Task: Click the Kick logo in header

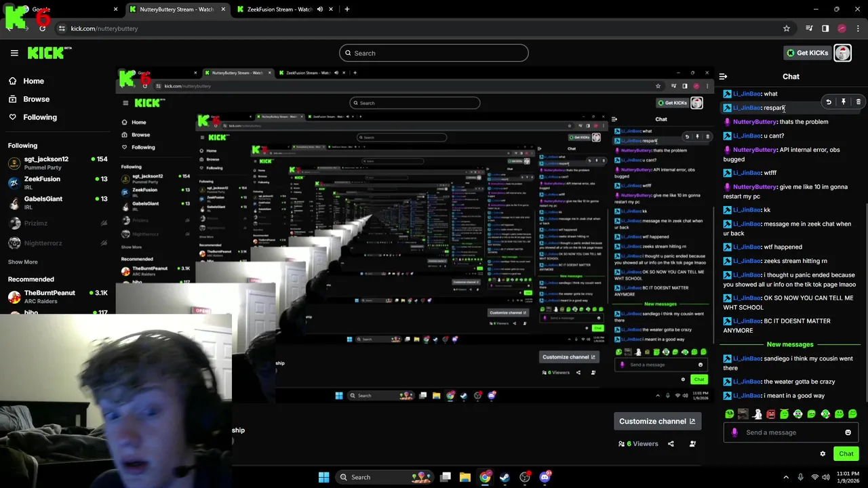Action: (x=50, y=53)
